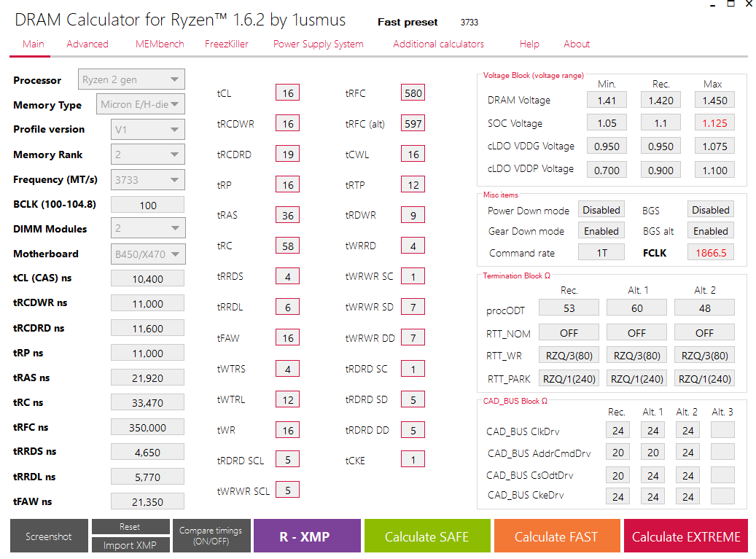Click the tCL (CAS) ns field 10,400

point(147,278)
